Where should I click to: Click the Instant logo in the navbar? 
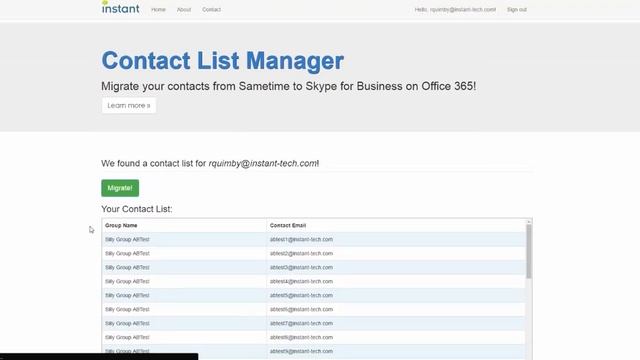(x=120, y=7)
